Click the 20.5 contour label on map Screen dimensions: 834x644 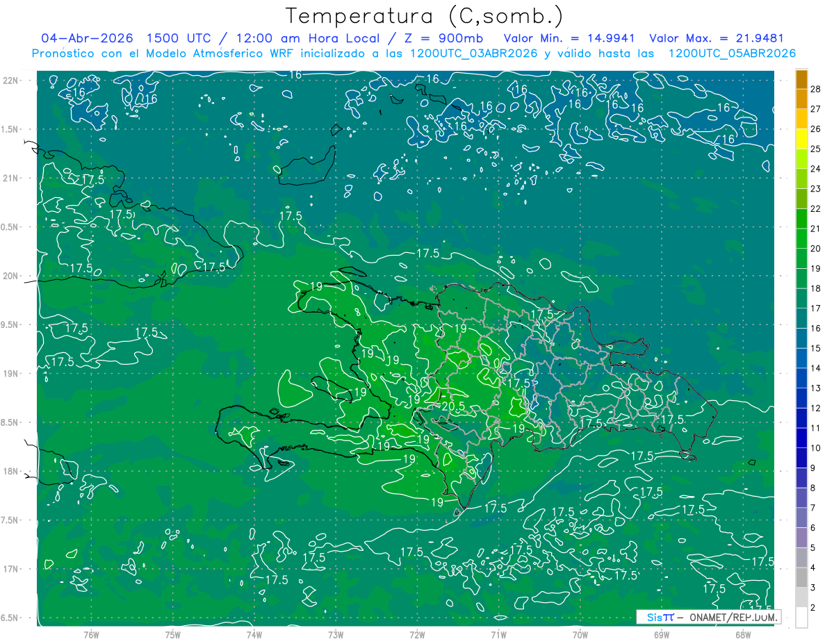point(453,406)
